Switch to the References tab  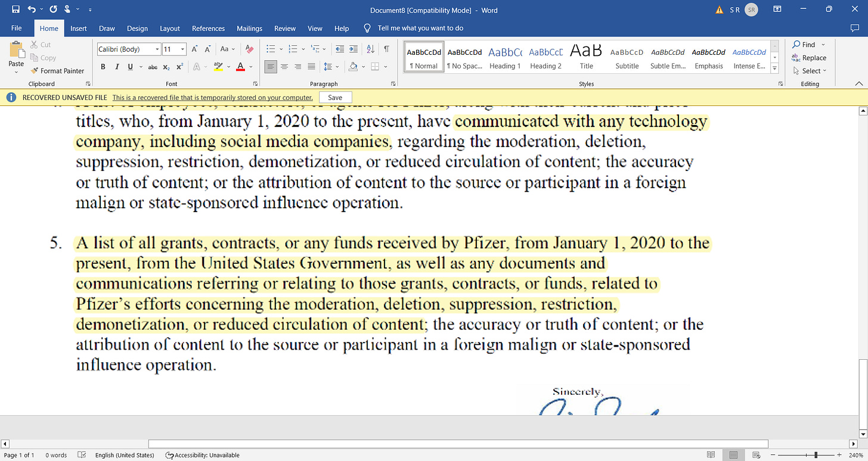(209, 28)
